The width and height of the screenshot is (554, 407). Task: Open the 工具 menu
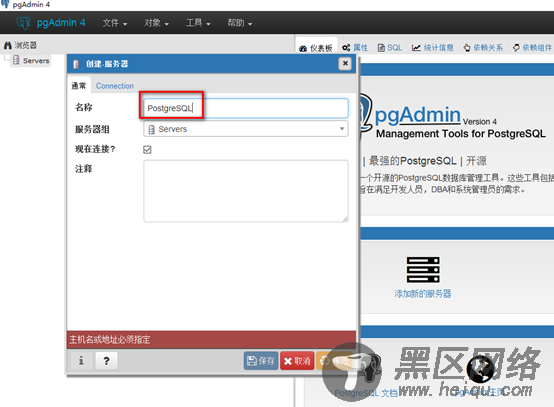198,23
